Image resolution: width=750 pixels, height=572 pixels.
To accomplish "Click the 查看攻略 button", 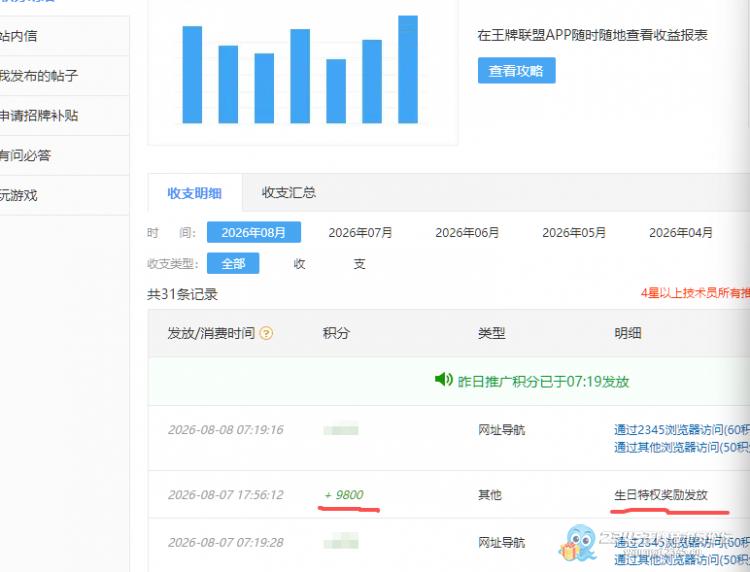I will [x=517, y=71].
